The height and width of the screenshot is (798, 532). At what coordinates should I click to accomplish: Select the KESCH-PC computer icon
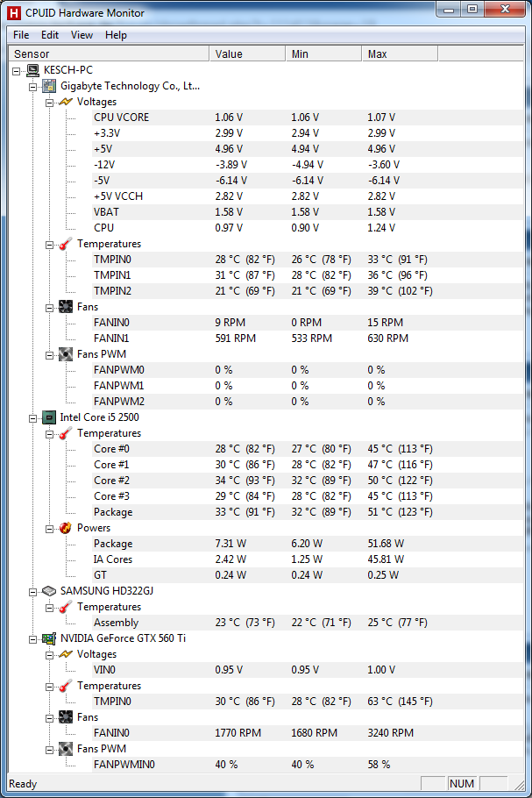click(x=33, y=70)
